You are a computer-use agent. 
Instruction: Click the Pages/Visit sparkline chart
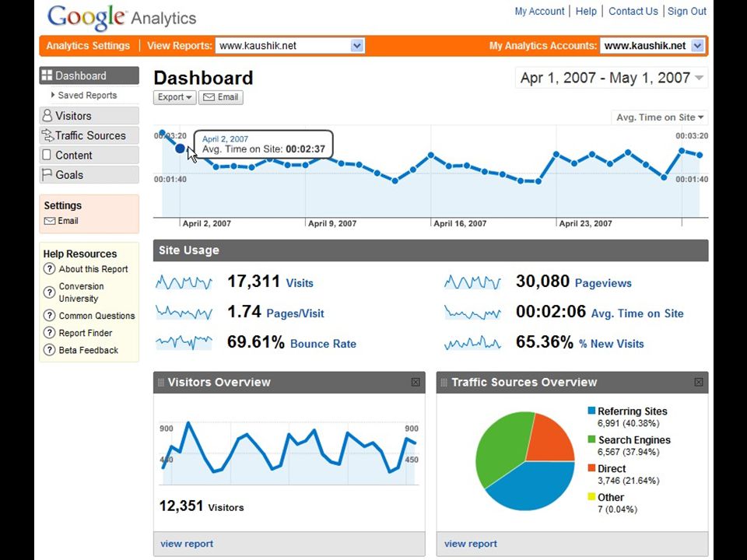(x=184, y=313)
